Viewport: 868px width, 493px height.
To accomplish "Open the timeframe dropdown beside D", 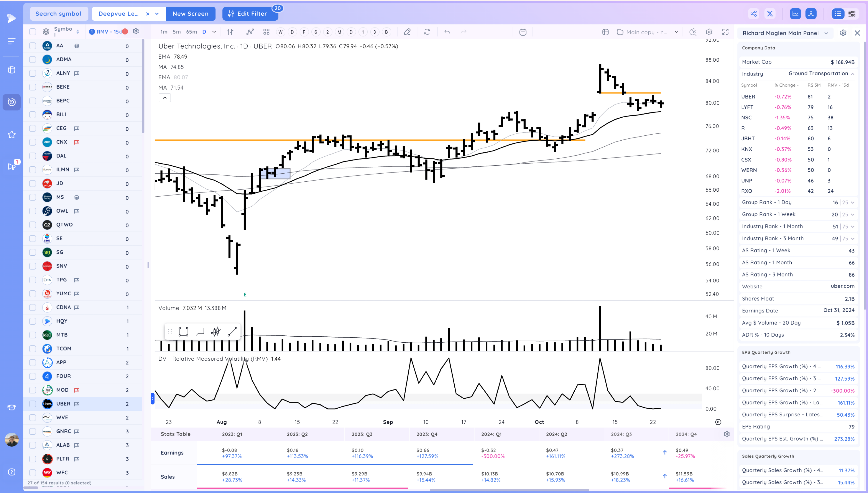I will click(x=214, y=31).
